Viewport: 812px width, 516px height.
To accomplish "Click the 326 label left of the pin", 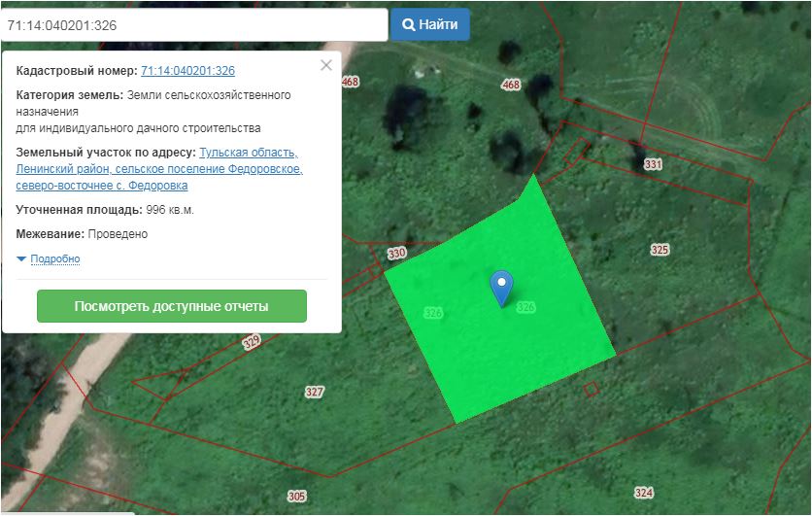I will coord(433,313).
